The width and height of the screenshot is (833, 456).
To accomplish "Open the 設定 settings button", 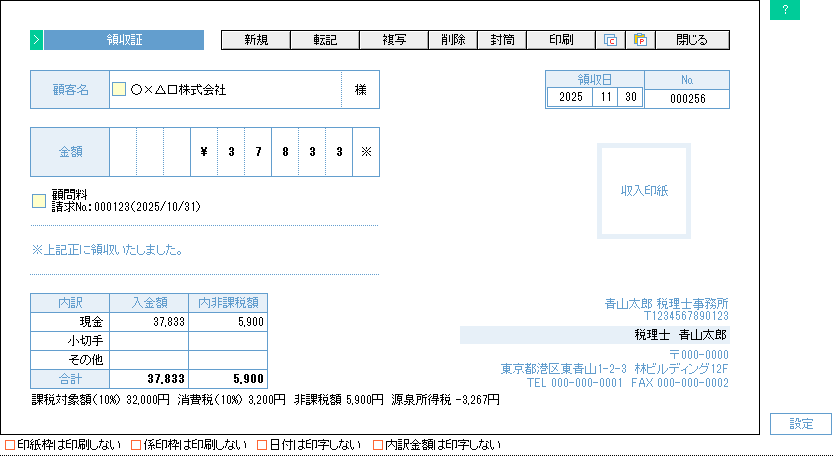I will point(801,424).
